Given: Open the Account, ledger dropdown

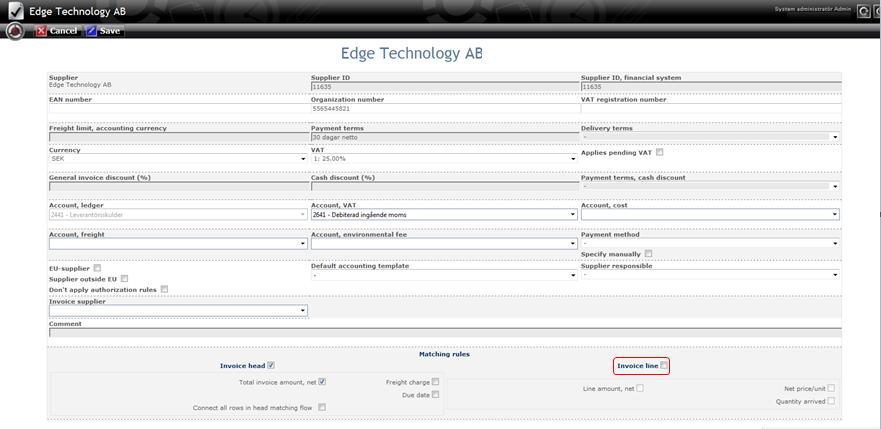Looking at the screenshot, I should (178, 214).
